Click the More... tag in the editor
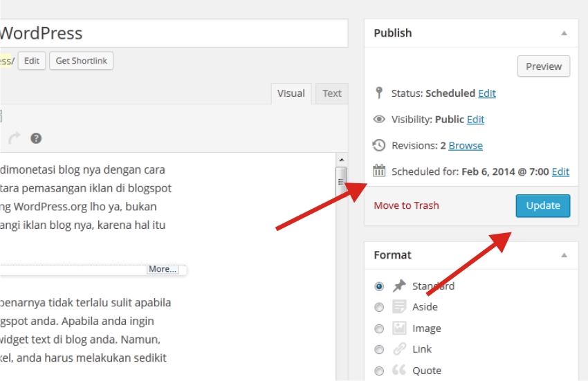Screen dimensions: 588x381 tap(163, 269)
